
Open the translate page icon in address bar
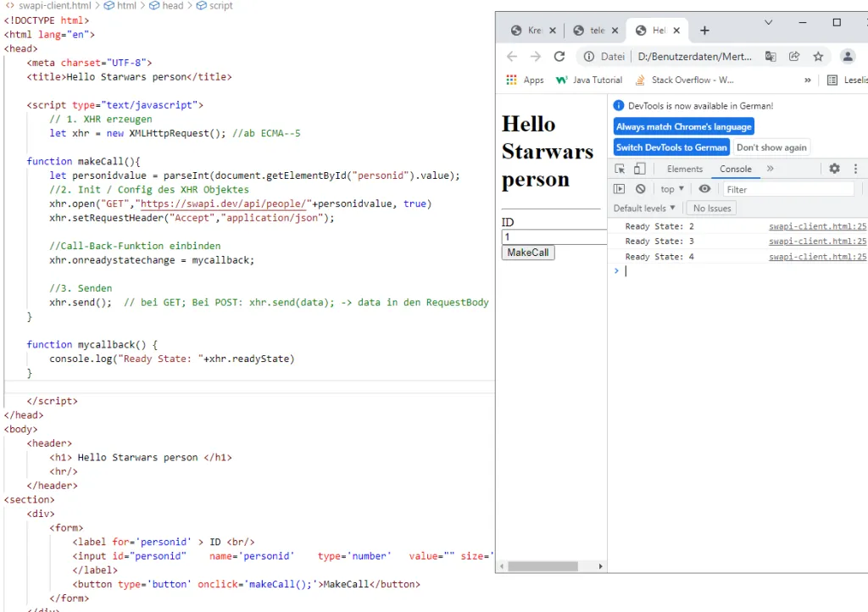pos(771,57)
